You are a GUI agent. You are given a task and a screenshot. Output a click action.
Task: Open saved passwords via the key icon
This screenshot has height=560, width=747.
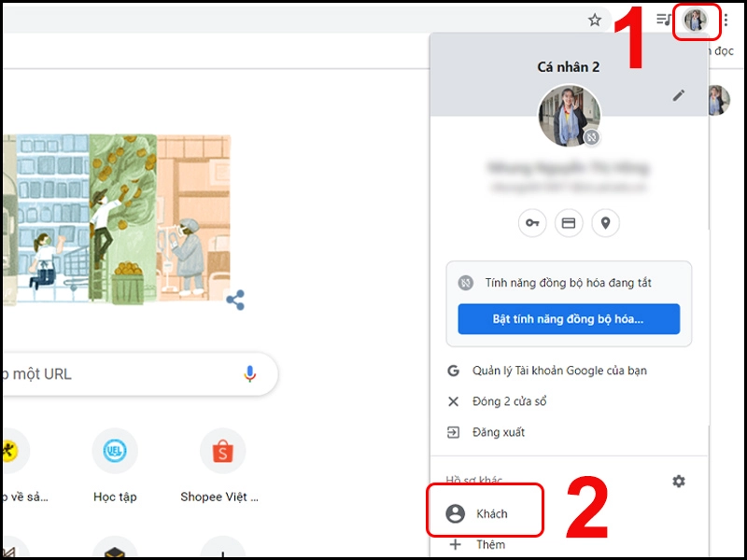[532, 223]
